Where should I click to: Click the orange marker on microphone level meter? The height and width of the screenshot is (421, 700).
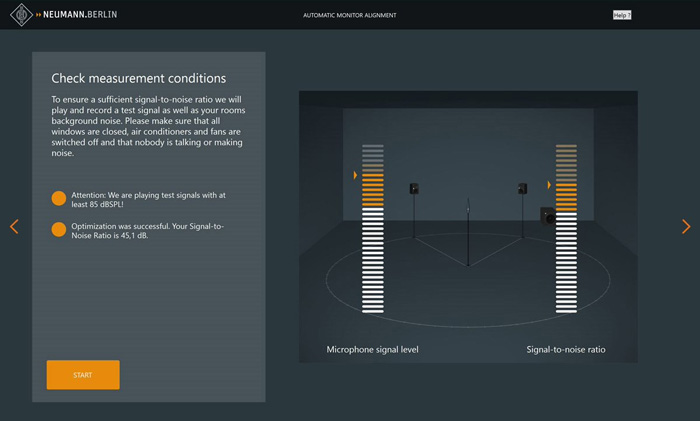(x=355, y=176)
